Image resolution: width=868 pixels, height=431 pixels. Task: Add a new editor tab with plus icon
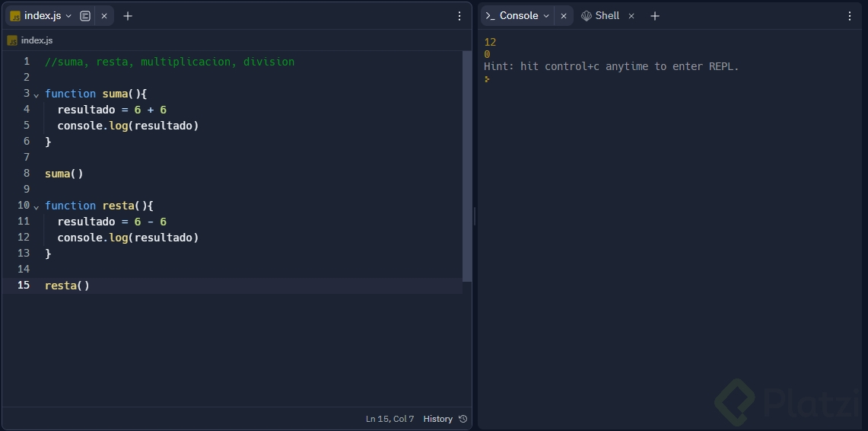click(128, 16)
